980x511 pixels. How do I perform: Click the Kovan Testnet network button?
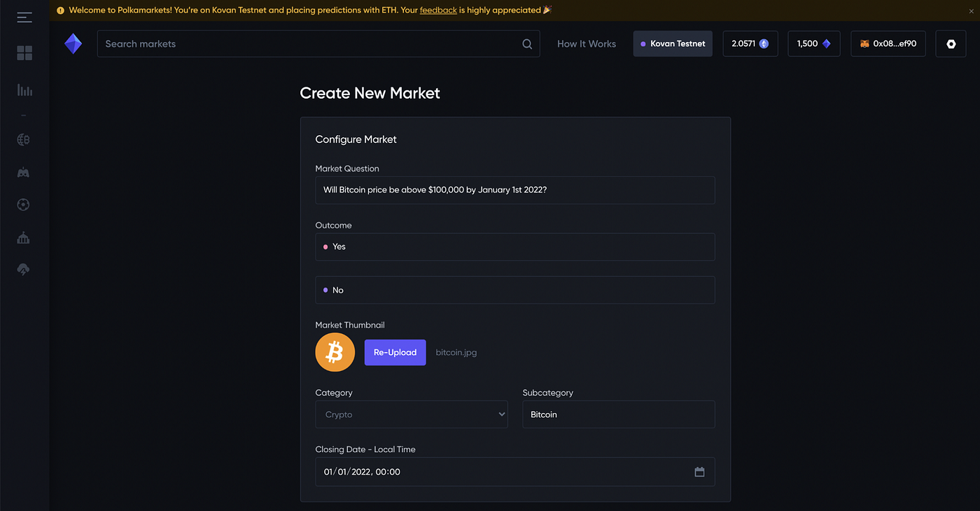tap(673, 43)
